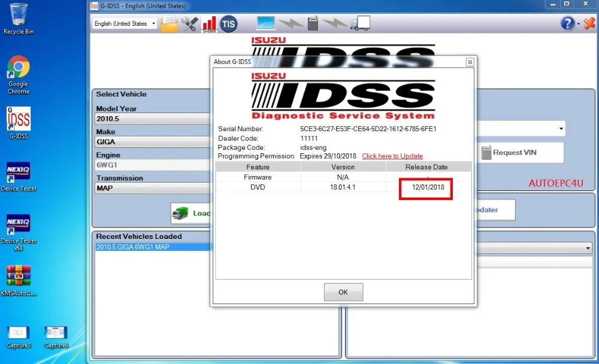Click the serial number value text
Image resolution: width=599 pixels, height=364 pixels.
[x=368, y=129]
